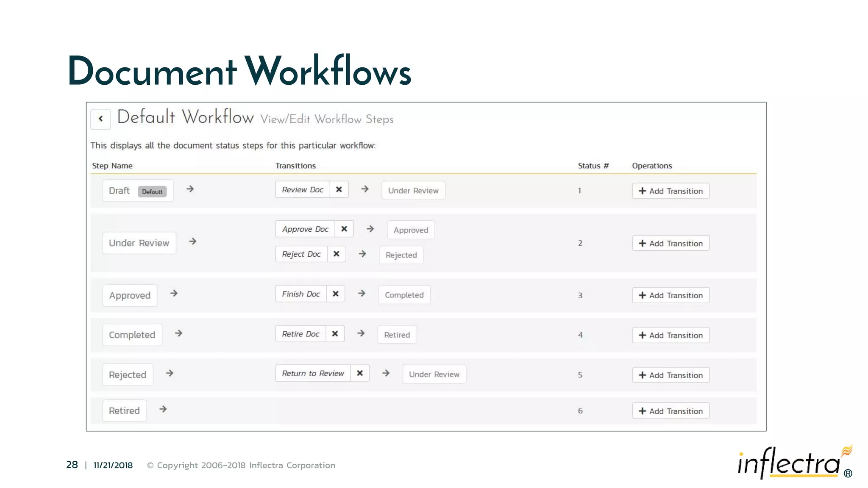Image resolution: width=868 pixels, height=488 pixels.
Task: Remove the Retire Doc transition
Action: coord(335,333)
